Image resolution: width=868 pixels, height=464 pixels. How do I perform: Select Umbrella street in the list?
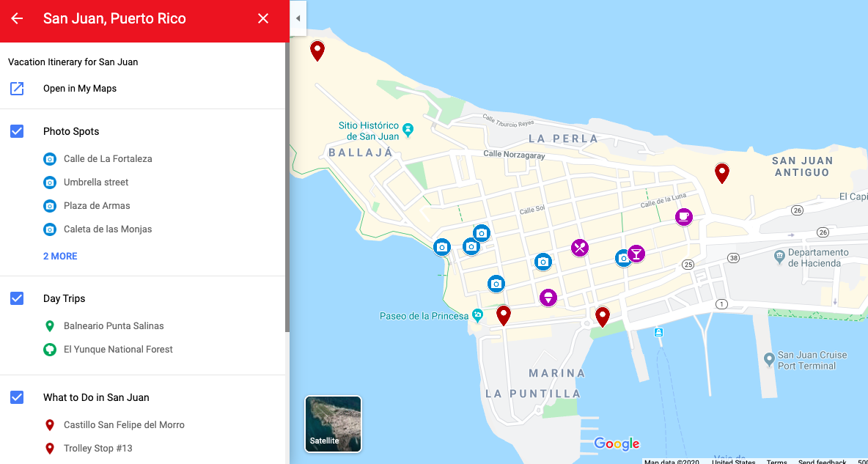click(96, 183)
